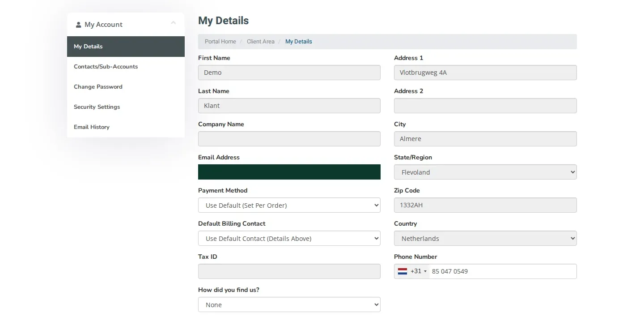Open the Default Billing Contact dropdown
The height and width of the screenshot is (317, 644).
pyautogui.click(x=289, y=238)
